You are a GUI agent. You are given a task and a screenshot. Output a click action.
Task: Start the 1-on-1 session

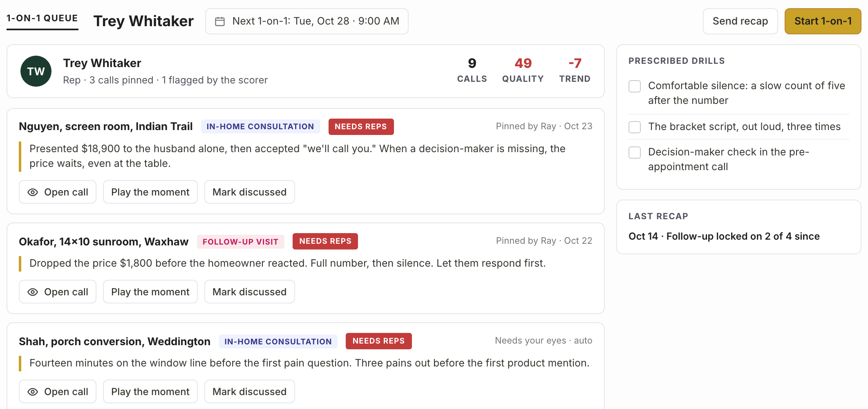tap(823, 21)
